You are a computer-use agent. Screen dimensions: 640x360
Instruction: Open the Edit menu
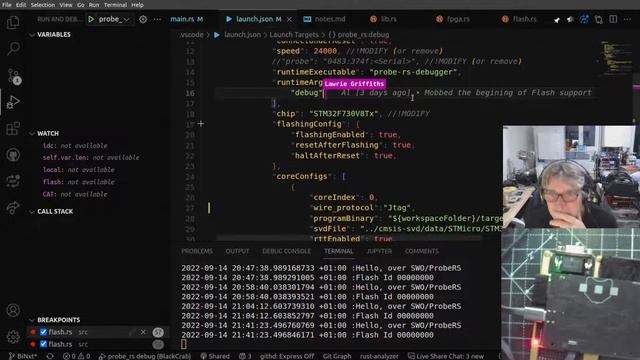pyautogui.click(x=21, y=5)
